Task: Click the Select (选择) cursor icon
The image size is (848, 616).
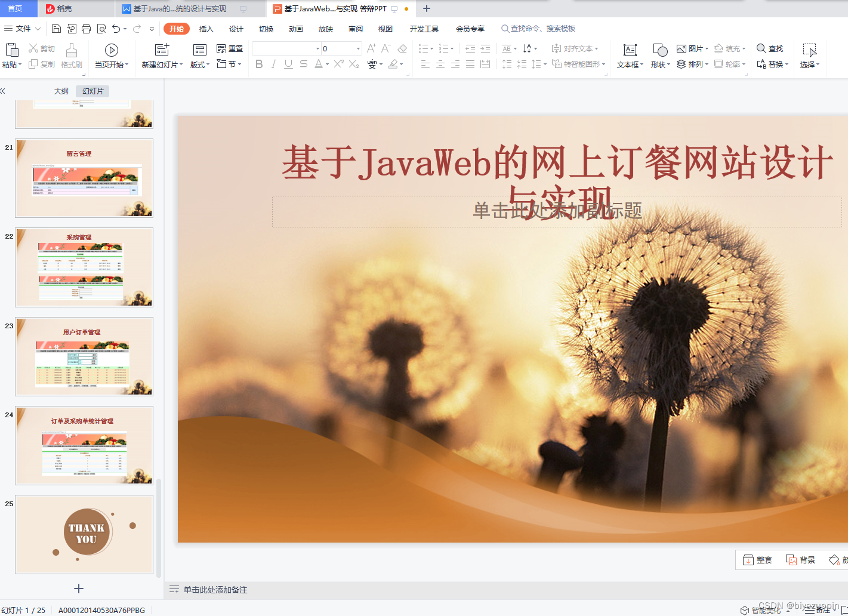Action: point(810,50)
